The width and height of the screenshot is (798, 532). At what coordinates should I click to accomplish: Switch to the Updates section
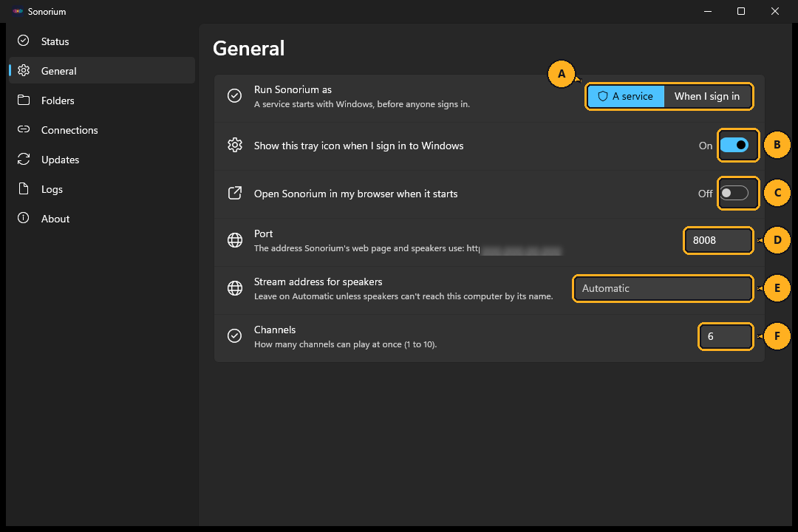coord(102,160)
